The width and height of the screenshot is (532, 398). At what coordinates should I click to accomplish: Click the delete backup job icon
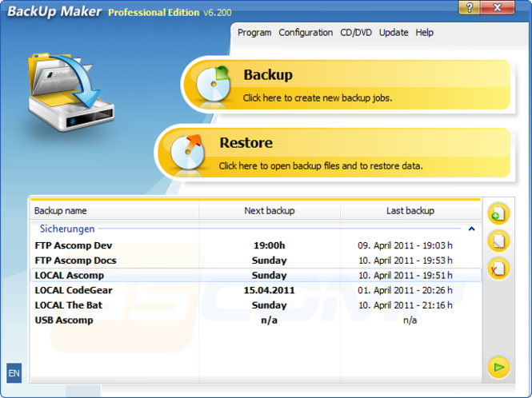tap(498, 269)
